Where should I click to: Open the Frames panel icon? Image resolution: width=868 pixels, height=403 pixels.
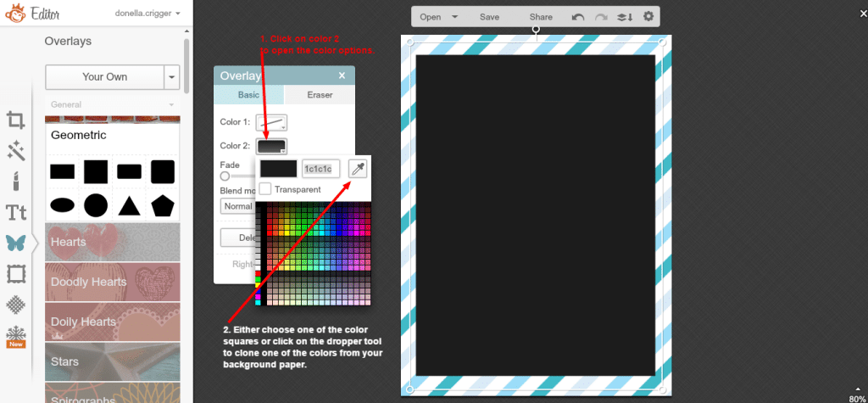[15, 273]
